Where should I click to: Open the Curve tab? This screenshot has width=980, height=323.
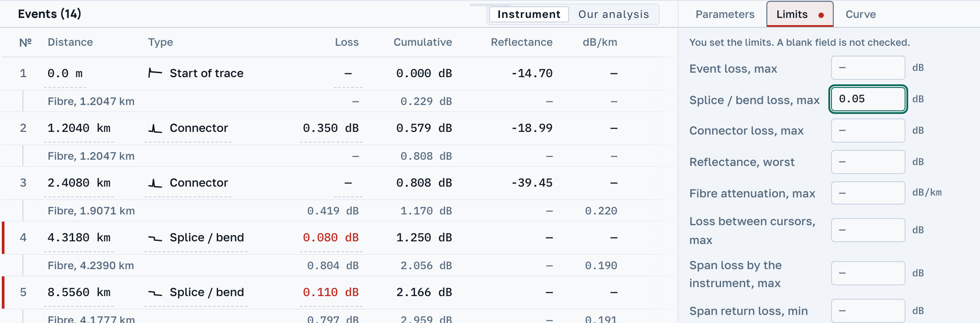860,14
